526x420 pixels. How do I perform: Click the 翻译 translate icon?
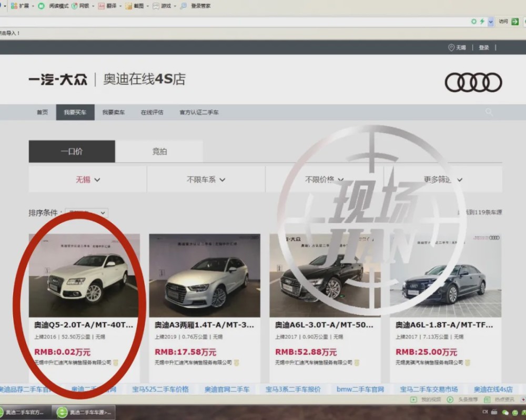(x=102, y=6)
